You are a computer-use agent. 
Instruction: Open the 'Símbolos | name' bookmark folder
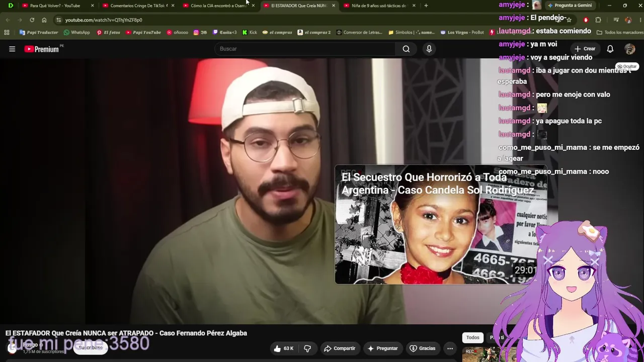tap(412, 32)
